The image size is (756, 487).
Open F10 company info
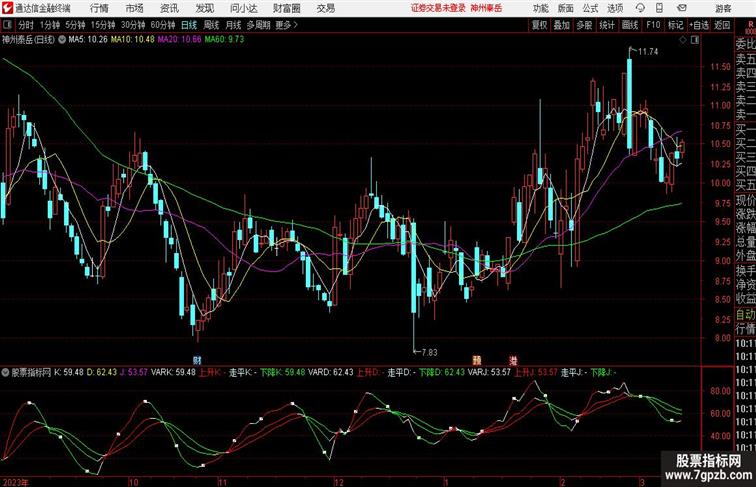click(653, 25)
